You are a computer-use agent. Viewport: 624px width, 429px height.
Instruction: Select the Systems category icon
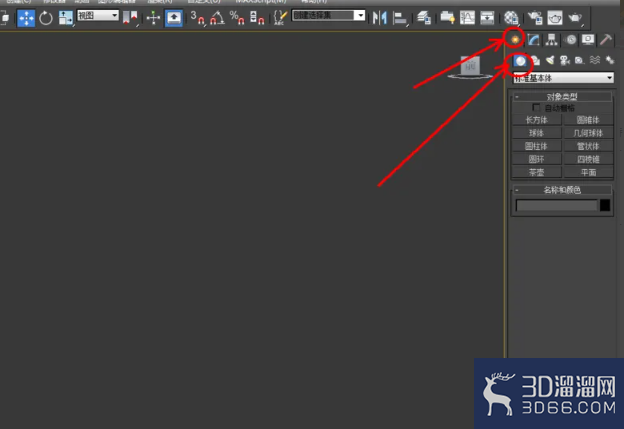coord(609,60)
